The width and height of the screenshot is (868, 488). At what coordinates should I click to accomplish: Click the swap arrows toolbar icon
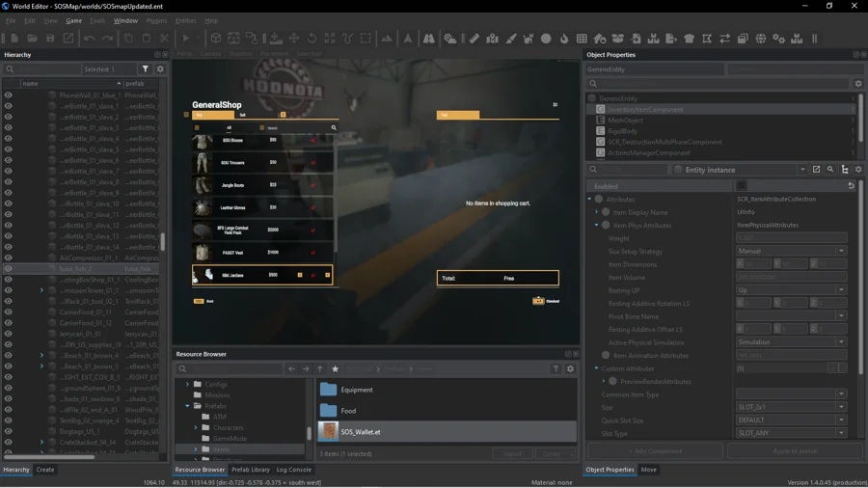[x=724, y=39]
